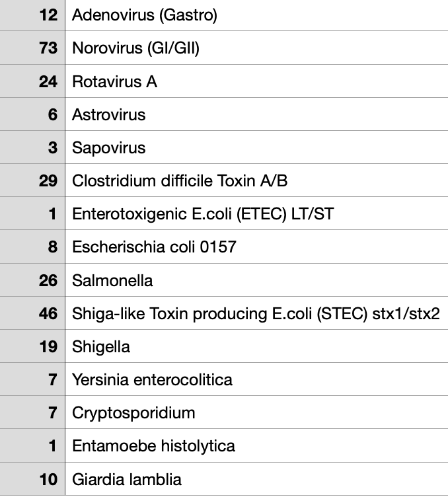Select the Sapovirus cell
Viewport: 448px width, 497px height.
(108, 148)
